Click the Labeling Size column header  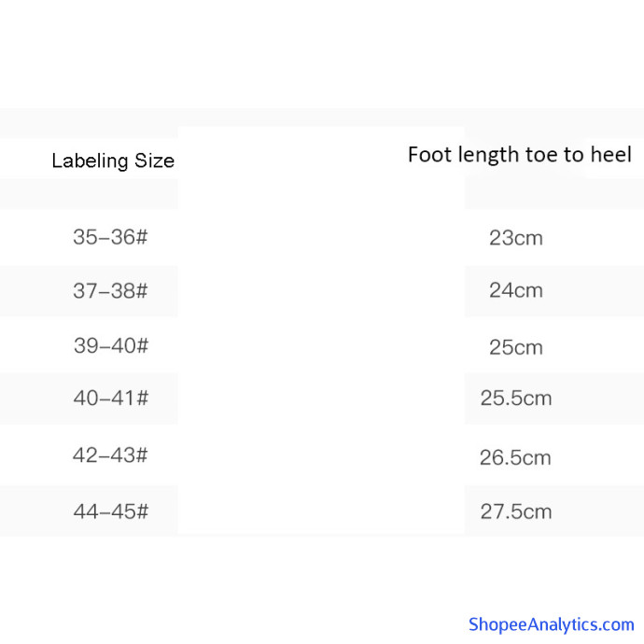pos(112,161)
